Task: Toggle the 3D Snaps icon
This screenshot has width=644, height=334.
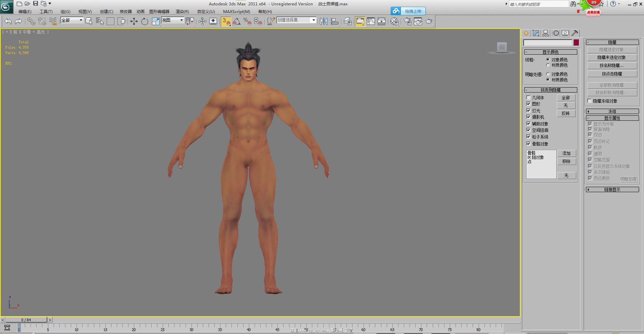Action: click(226, 21)
